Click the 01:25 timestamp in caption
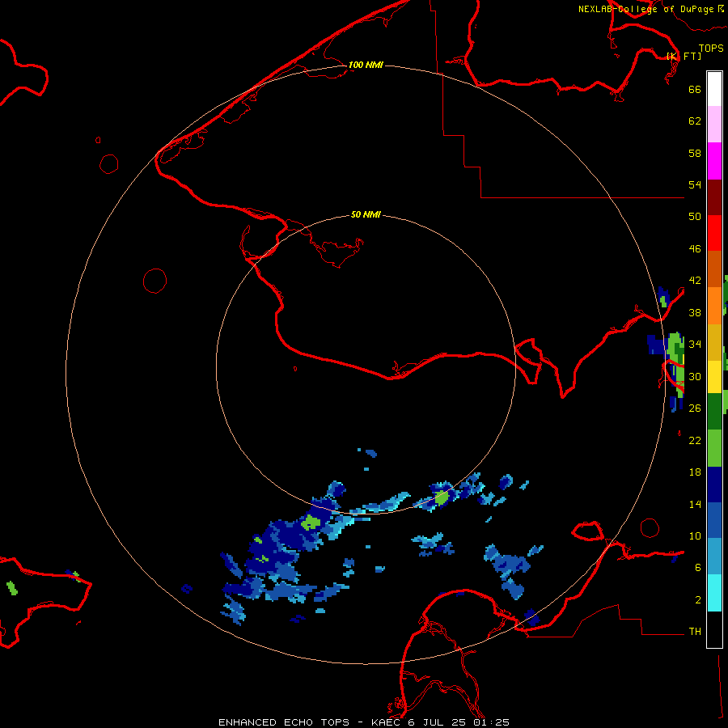 491,722
